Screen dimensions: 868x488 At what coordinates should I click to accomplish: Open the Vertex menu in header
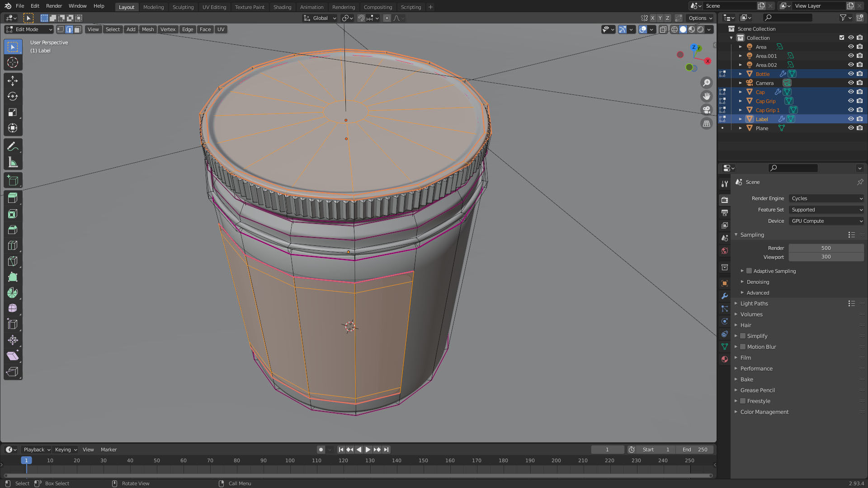[x=168, y=29]
